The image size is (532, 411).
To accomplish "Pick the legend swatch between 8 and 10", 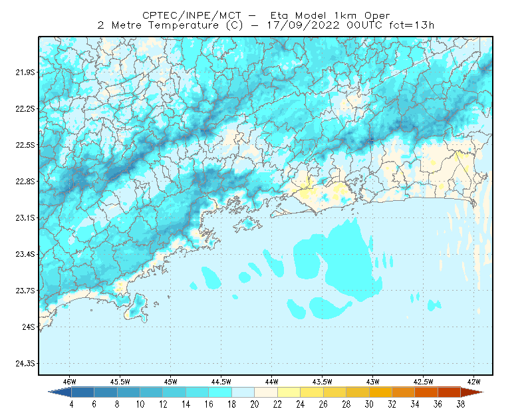I will pos(128,392).
